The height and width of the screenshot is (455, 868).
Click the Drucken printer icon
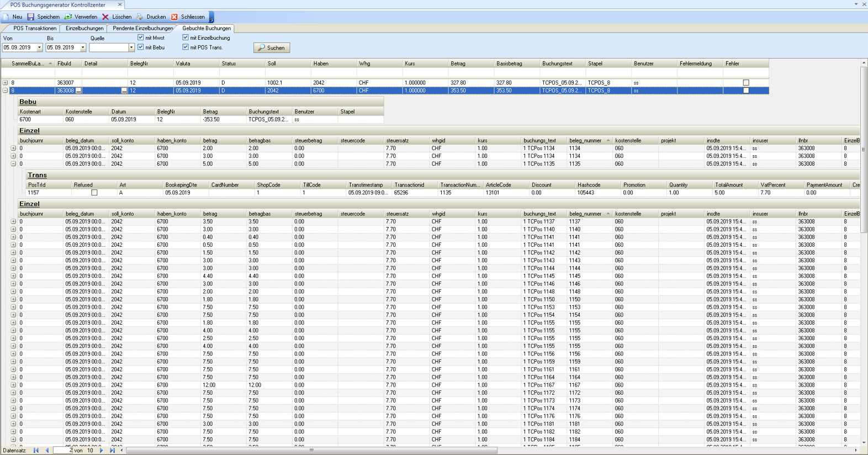(140, 17)
